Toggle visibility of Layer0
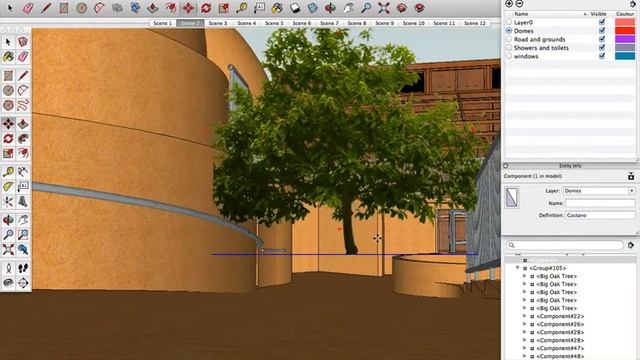 602,22
